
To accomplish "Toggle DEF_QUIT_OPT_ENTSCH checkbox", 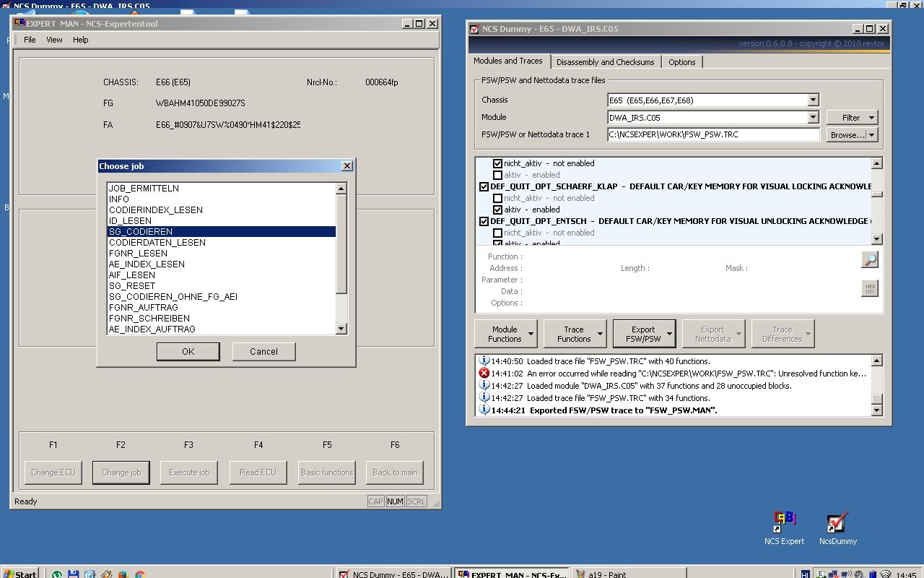I will [484, 221].
